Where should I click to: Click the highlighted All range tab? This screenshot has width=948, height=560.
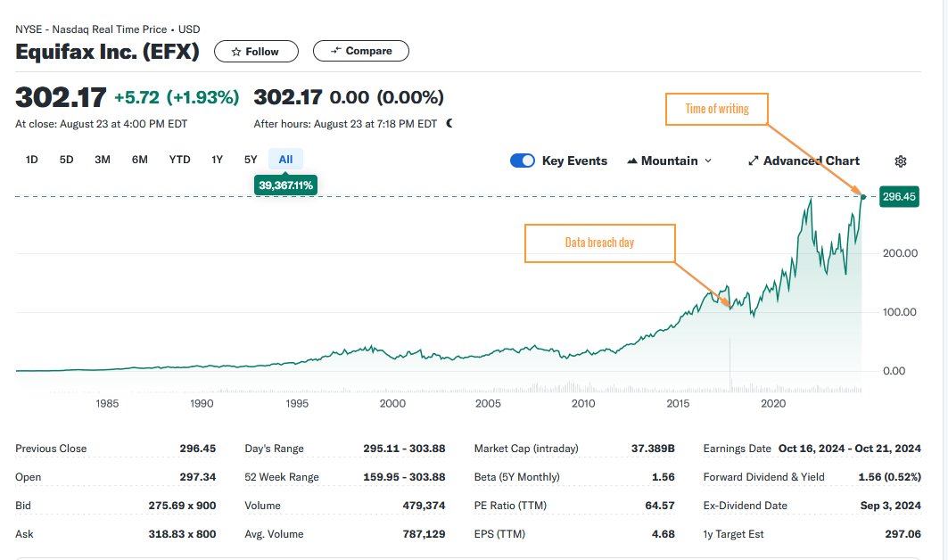tap(284, 159)
